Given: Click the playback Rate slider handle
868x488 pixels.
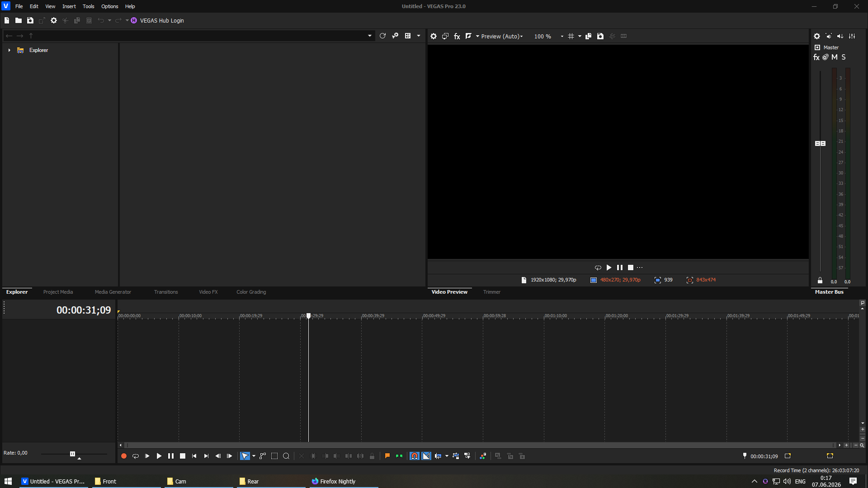Looking at the screenshot, I should [72, 454].
